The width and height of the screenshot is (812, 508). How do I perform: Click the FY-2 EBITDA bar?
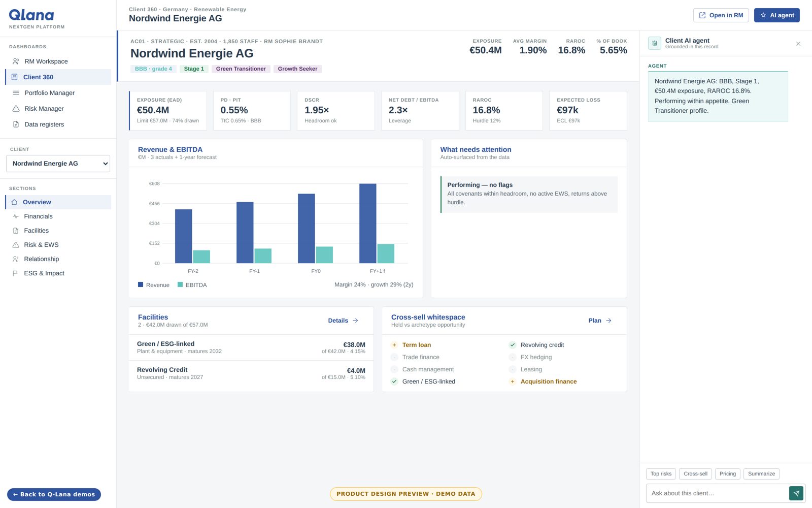pyautogui.click(x=201, y=257)
